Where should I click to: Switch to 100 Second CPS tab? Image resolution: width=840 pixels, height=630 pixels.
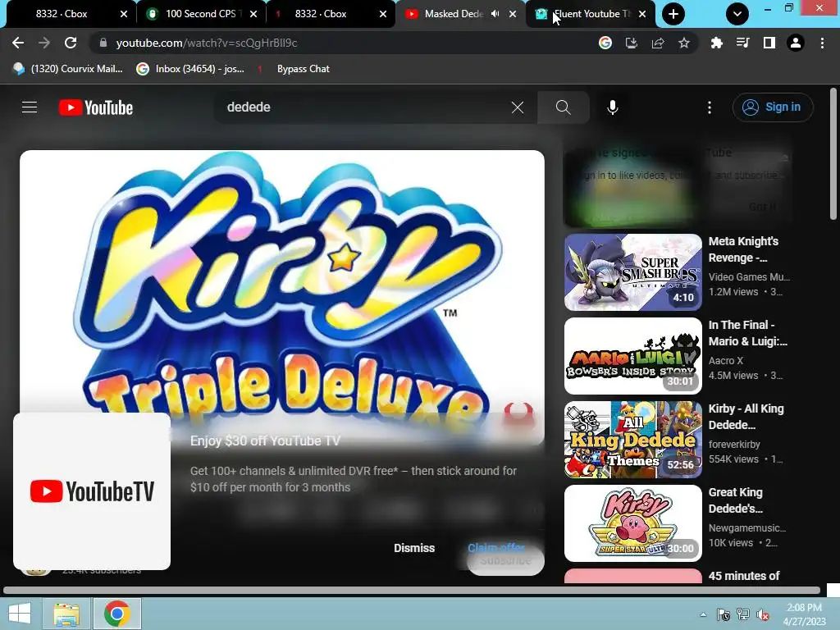click(x=199, y=14)
